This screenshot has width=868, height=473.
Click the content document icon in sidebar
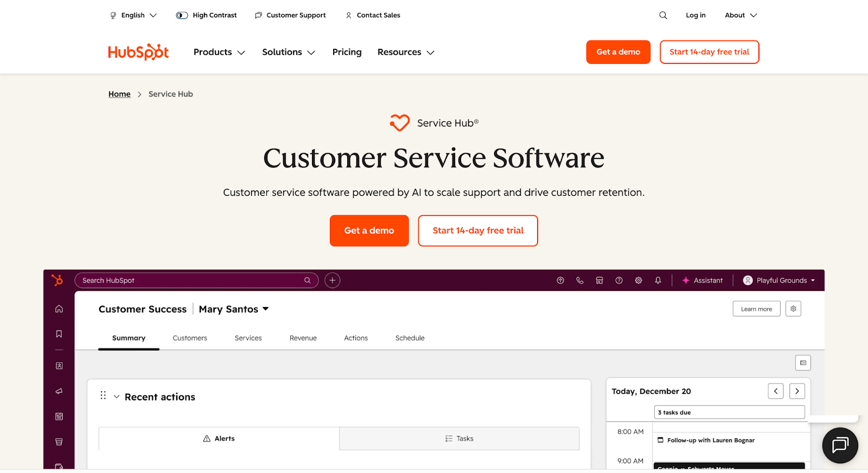click(x=59, y=417)
